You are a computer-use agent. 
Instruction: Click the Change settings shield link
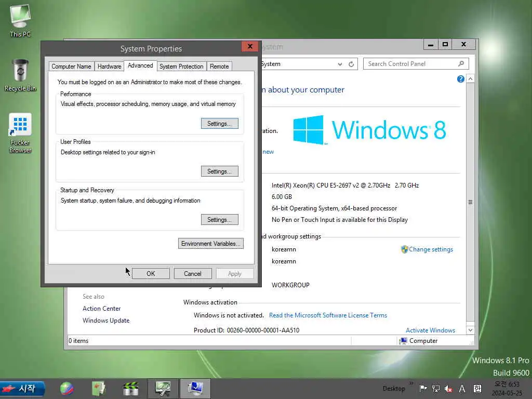tap(427, 249)
